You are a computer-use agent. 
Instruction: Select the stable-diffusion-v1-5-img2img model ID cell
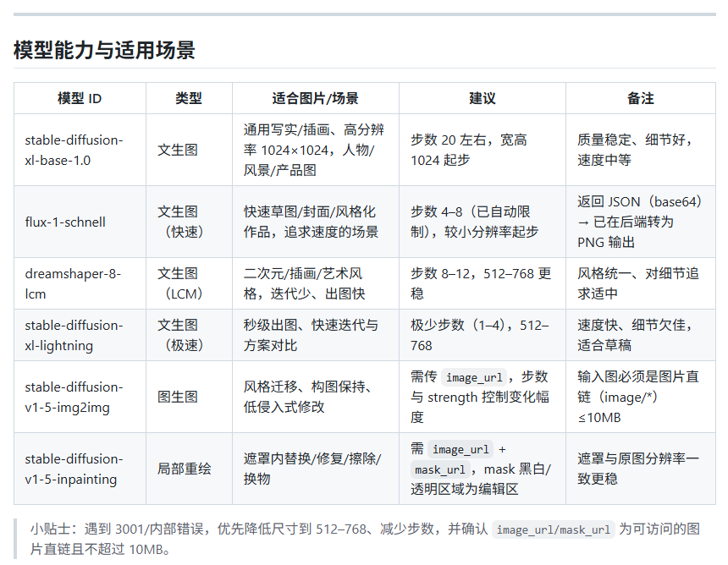point(74,397)
